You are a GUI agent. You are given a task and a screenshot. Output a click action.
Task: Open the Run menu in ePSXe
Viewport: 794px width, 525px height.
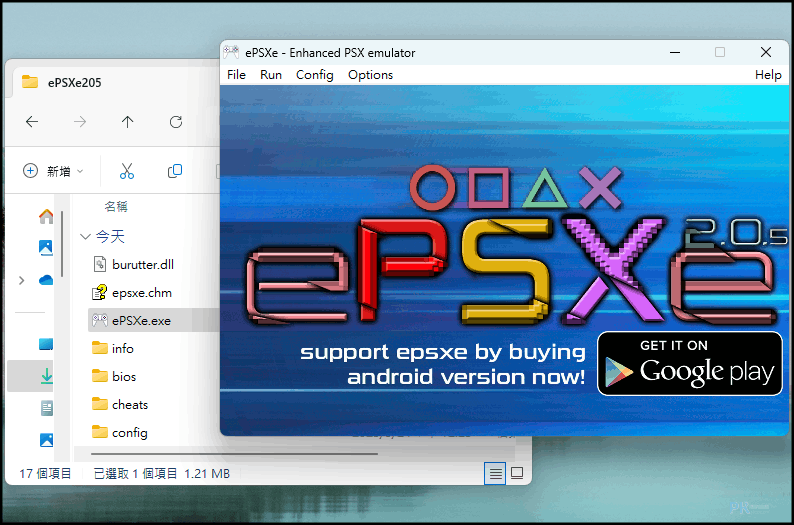pyautogui.click(x=270, y=75)
